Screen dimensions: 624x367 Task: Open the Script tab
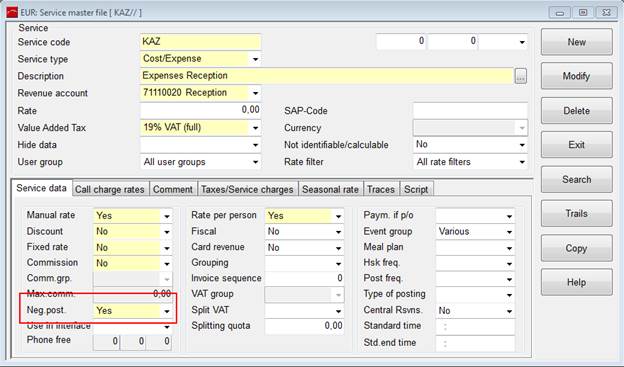pos(416,189)
